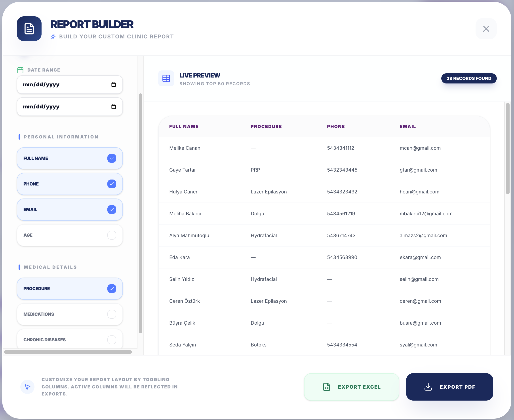Click the Live Preview table icon
Viewport: 514px width, 420px height.
166,78
